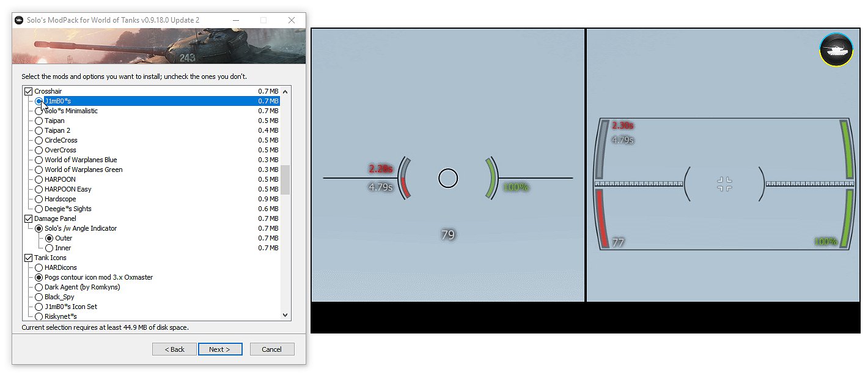
Task: Select Dark Agent (by Romkyns) icons
Action: click(x=39, y=287)
